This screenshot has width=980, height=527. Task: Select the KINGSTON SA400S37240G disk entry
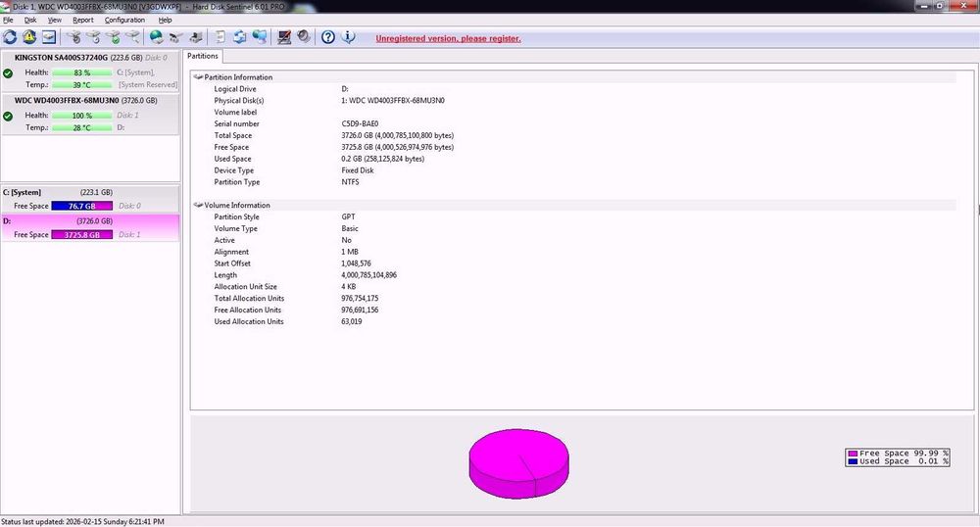(x=90, y=71)
